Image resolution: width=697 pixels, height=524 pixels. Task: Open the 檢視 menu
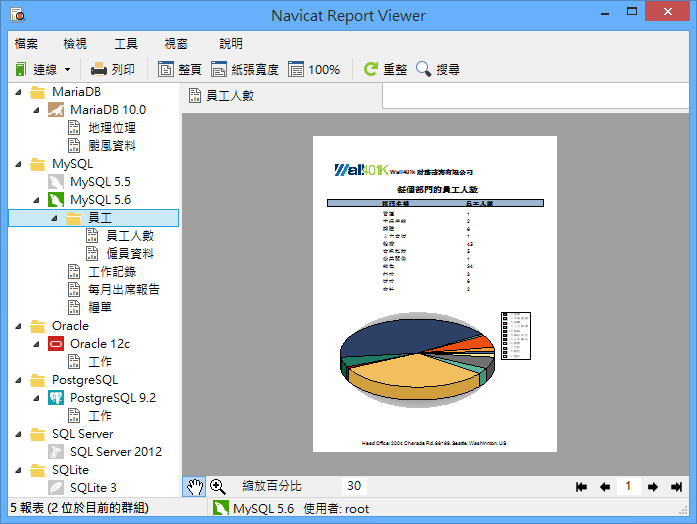(75, 44)
